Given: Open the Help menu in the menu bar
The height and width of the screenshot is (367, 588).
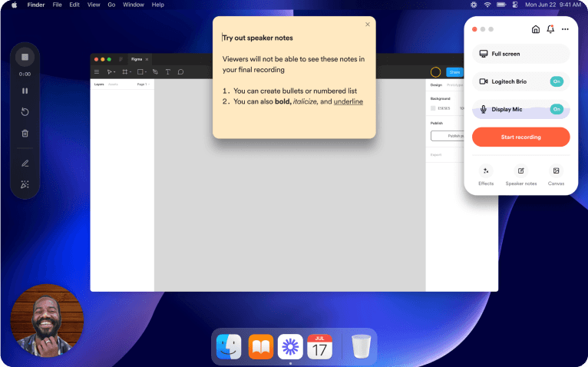Looking at the screenshot, I should [157, 5].
